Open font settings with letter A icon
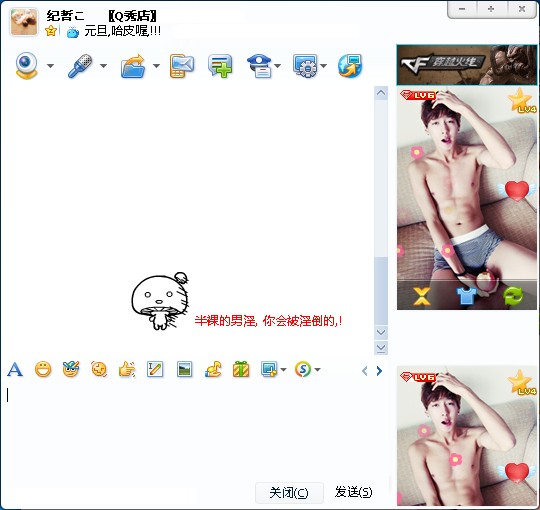The width and height of the screenshot is (540, 510). 15,370
